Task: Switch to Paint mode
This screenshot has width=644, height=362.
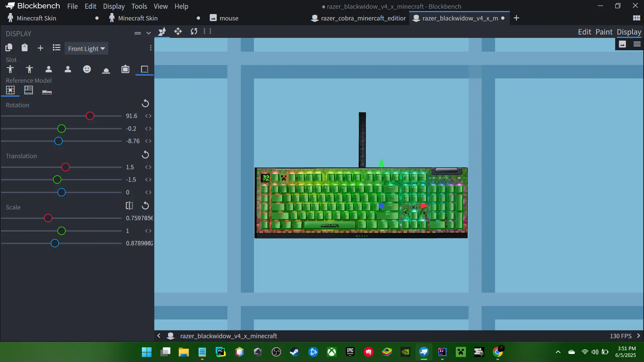Action: point(604,32)
